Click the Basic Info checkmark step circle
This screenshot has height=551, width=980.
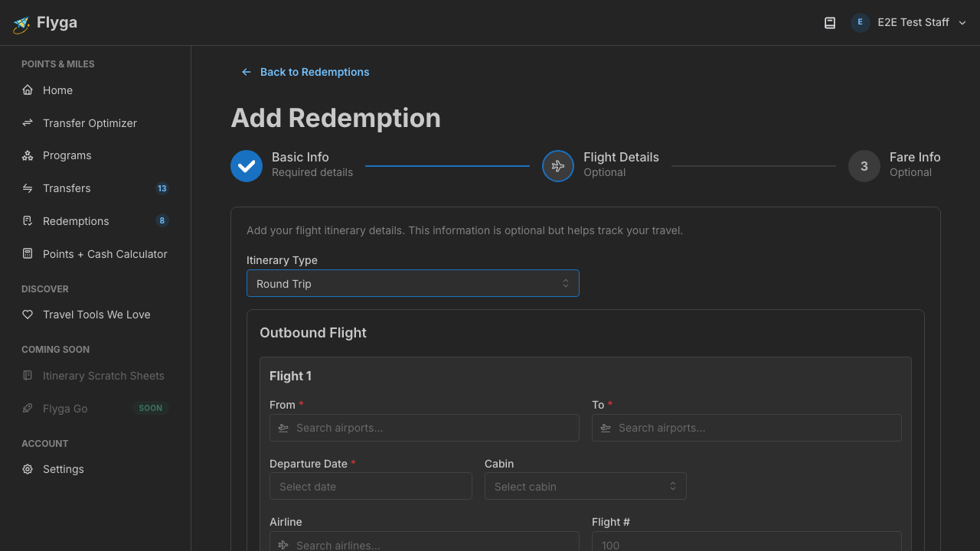coord(247,165)
